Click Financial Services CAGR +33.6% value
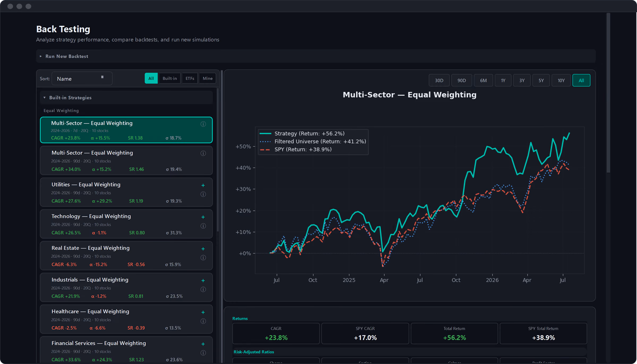 (x=66, y=360)
